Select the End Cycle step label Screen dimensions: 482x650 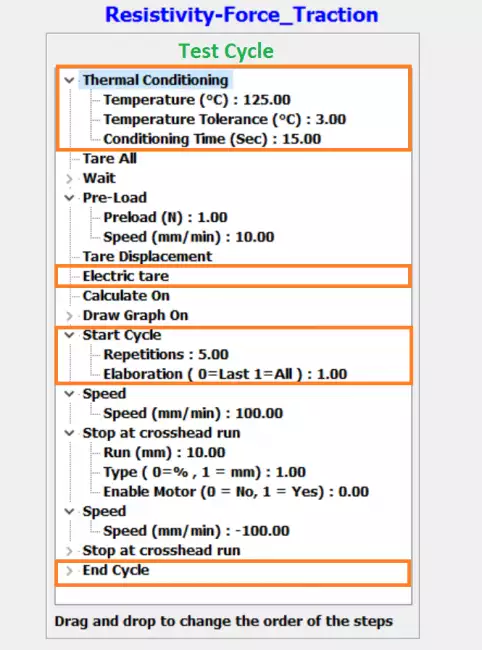click(x=116, y=570)
